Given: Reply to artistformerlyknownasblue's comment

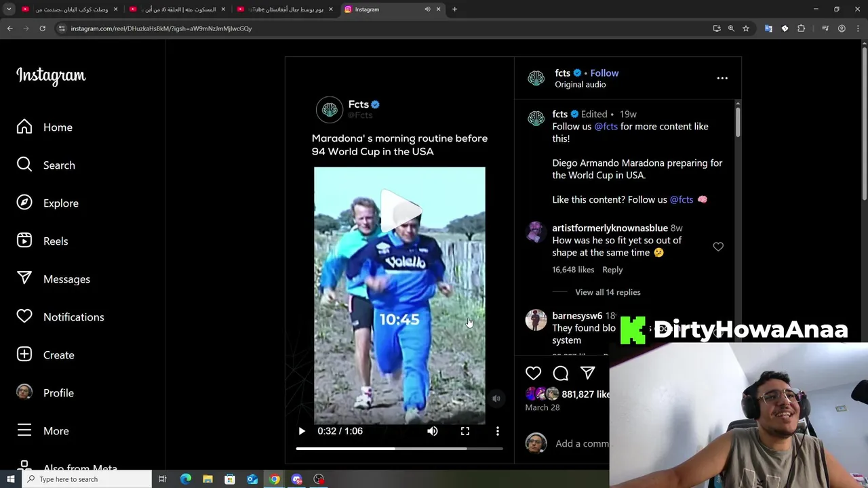Looking at the screenshot, I should tap(612, 270).
